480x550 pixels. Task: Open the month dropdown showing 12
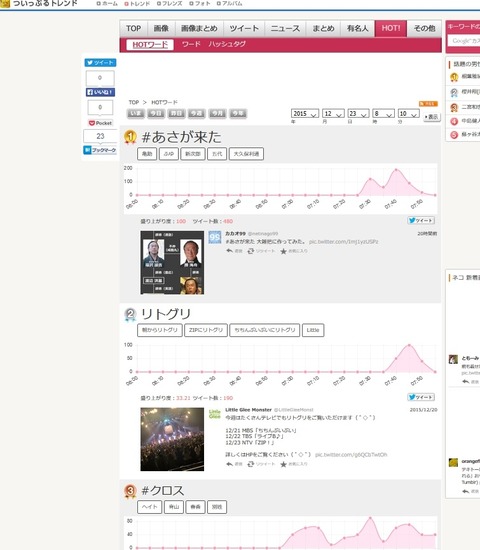333,114
